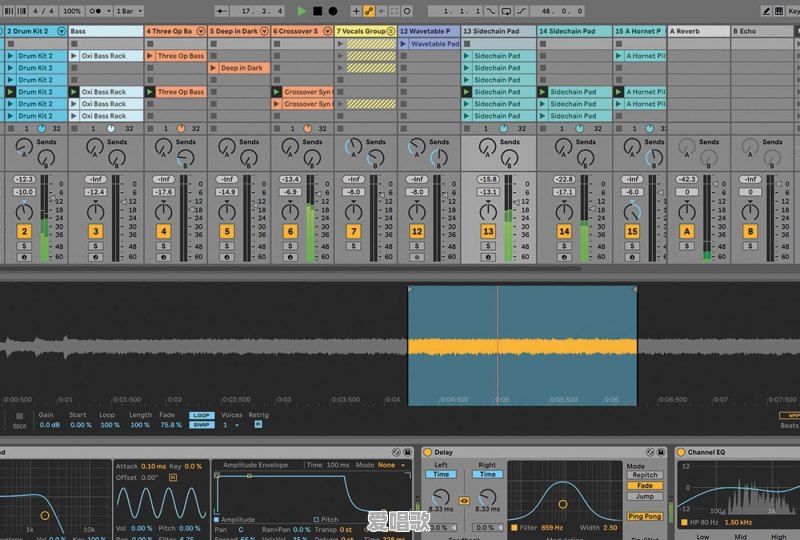800x540 pixels.
Task: Fold the 2 Drum Kit 2 track
Action: 61,31
